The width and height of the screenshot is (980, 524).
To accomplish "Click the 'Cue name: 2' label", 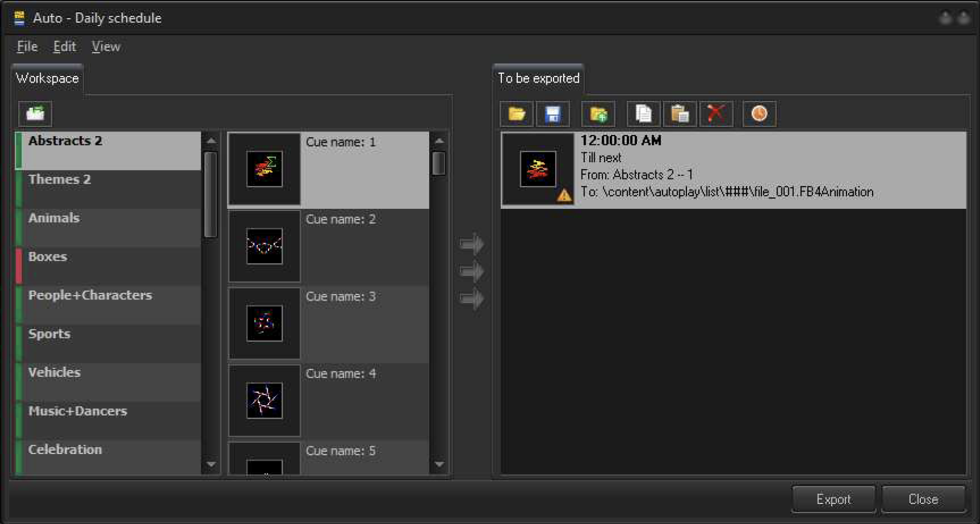I will pos(341,219).
